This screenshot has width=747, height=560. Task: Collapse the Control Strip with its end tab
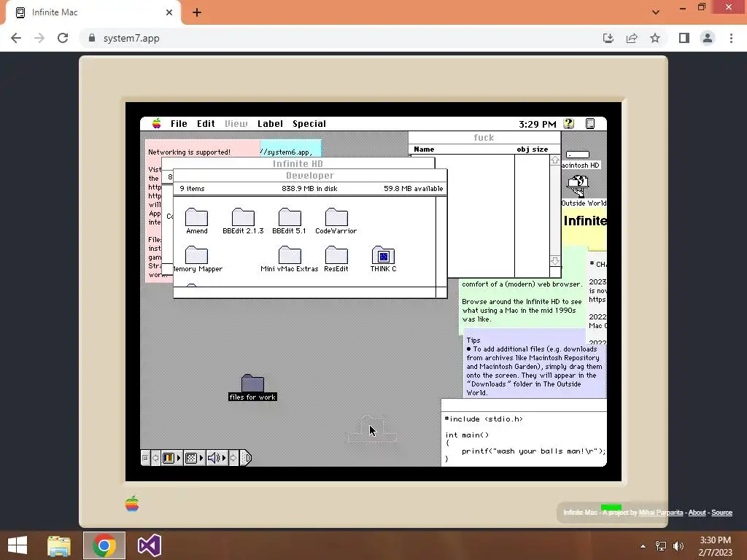[245, 458]
